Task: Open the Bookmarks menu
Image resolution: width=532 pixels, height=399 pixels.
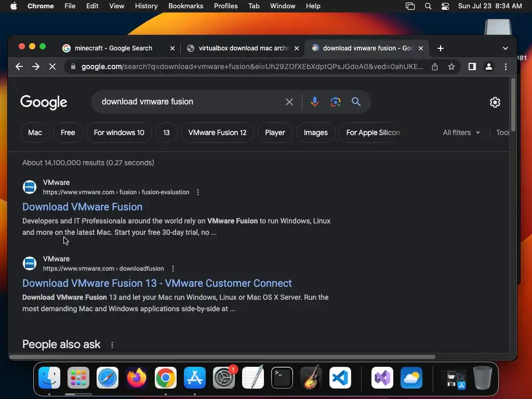Action: (x=185, y=6)
